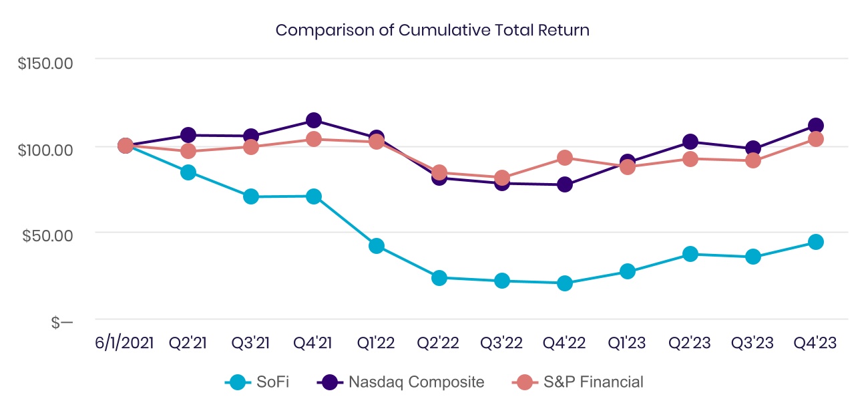The height and width of the screenshot is (417, 868).
Task: Click the Q3'22 x-axis label
Action: pyautogui.click(x=502, y=343)
